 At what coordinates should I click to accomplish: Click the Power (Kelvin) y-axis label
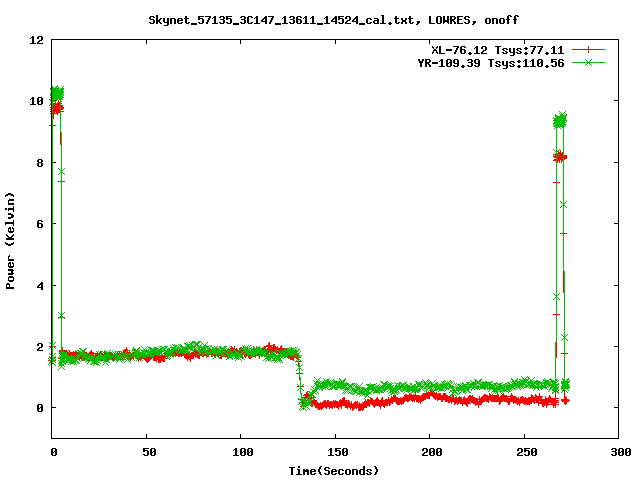pyautogui.click(x=10, y=241)
